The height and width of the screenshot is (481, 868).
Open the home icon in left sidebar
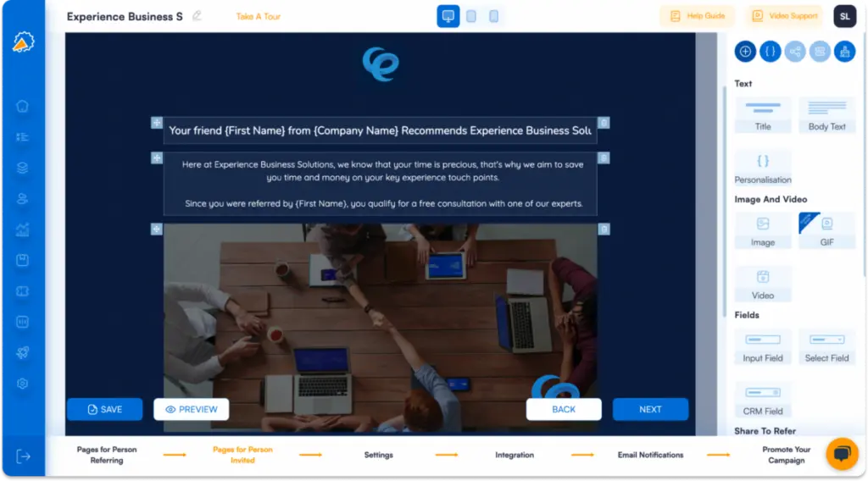click(x=23, y=106)
